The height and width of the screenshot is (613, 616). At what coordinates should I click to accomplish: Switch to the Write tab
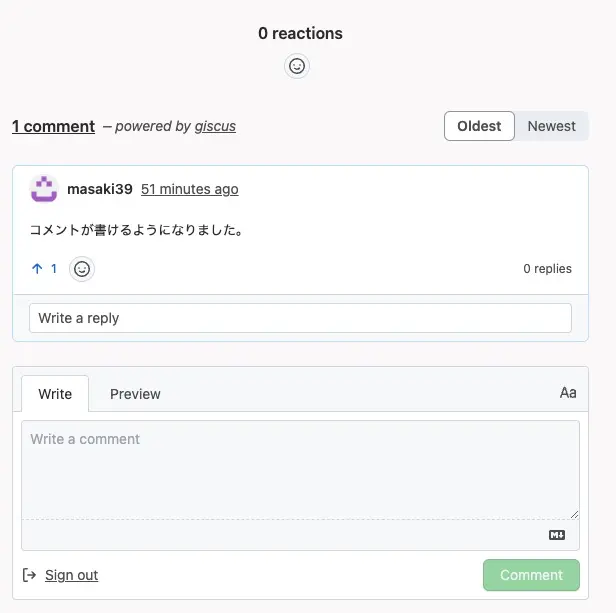coord(55,394)
